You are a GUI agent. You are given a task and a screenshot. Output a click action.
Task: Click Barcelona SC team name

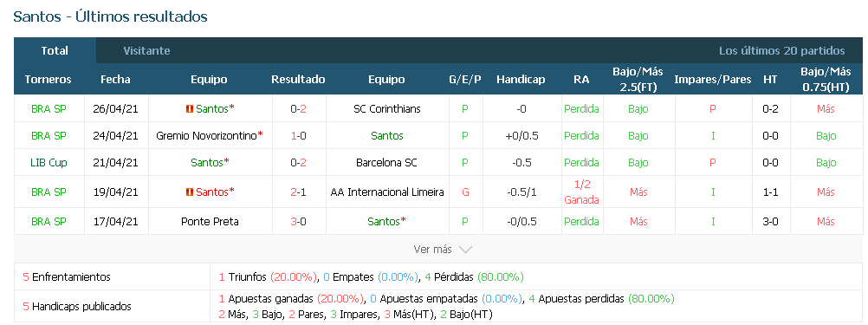pyautogui.click(x=387, y=163)
